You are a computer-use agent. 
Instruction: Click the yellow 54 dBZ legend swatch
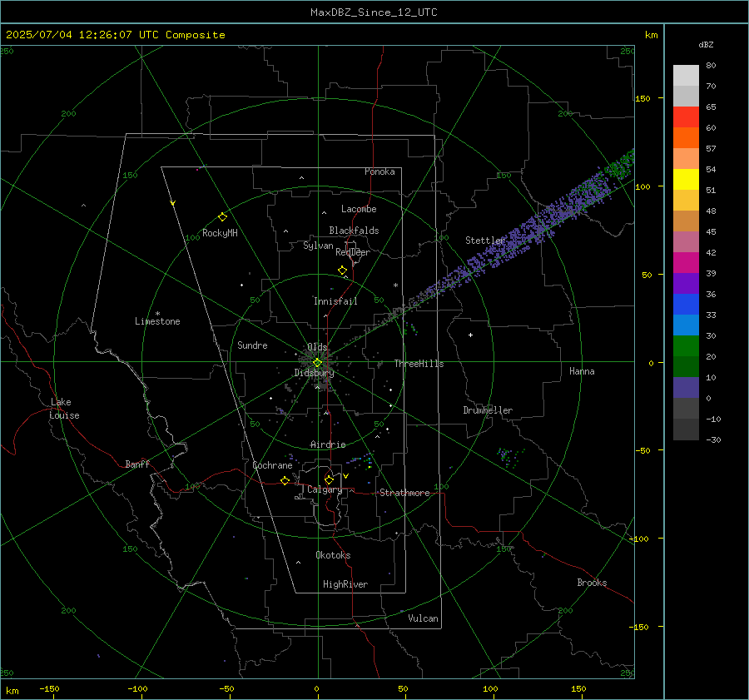click(x=686, y=179)
